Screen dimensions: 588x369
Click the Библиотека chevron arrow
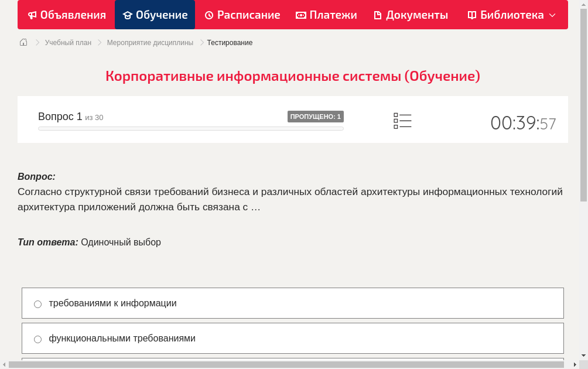click(x=552, y=15)
